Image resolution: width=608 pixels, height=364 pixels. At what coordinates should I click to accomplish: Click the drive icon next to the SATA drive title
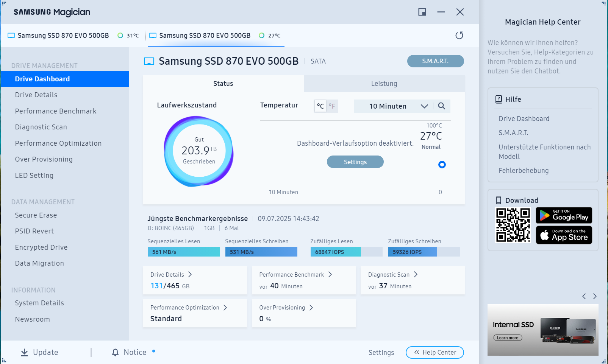[149, 61]
